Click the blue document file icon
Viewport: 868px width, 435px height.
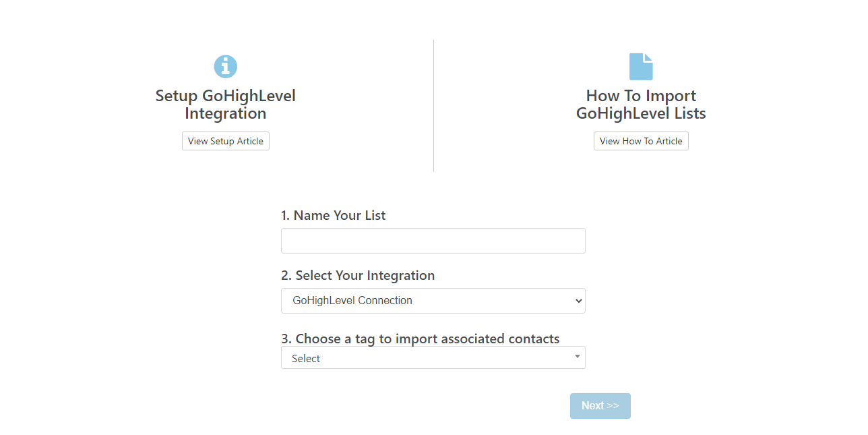click(641, 67)
